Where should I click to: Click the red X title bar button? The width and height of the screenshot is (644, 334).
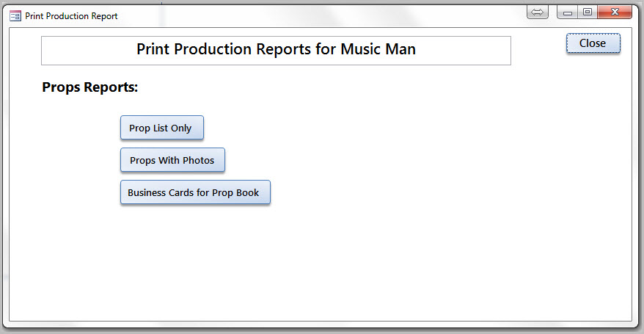point(615,12)
